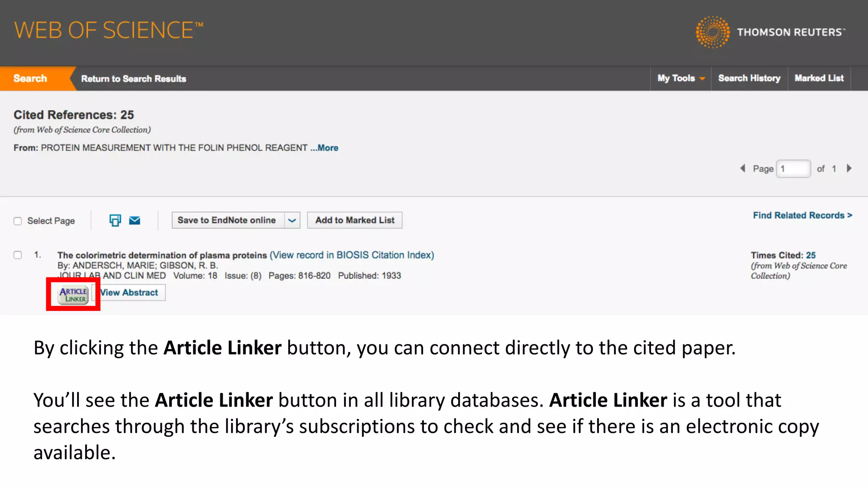Click Return to Search Results
Image resolution: width=868 pixels, height=488 pixels.
134,79
